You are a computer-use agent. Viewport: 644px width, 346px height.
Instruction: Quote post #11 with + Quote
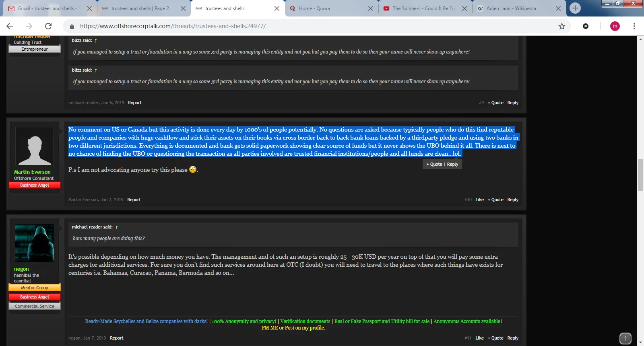(x=495, y=338)
